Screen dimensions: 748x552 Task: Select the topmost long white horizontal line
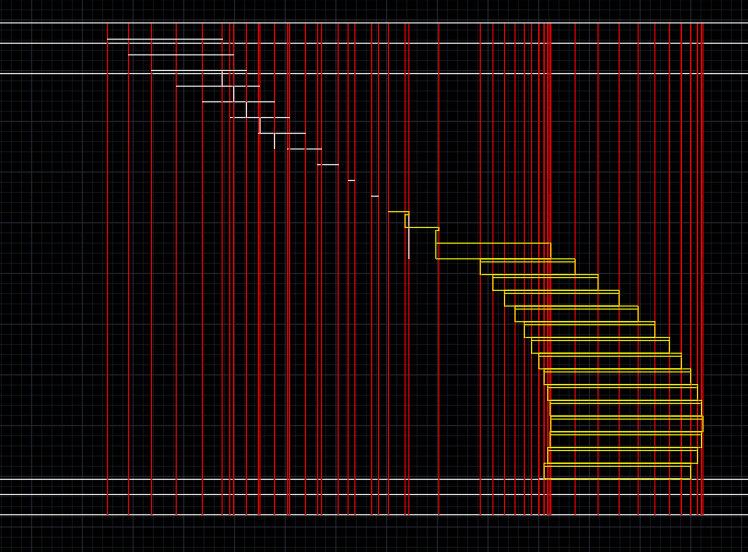(374, 22)
